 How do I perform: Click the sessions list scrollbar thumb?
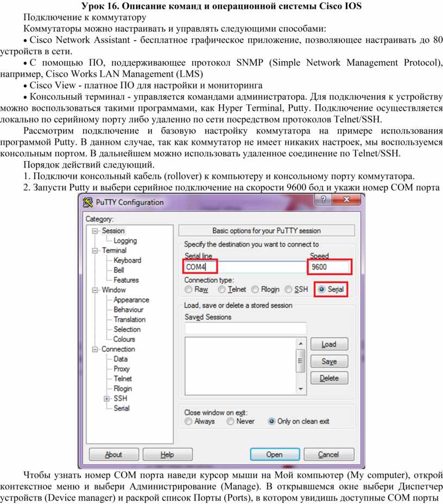[300, 361]
